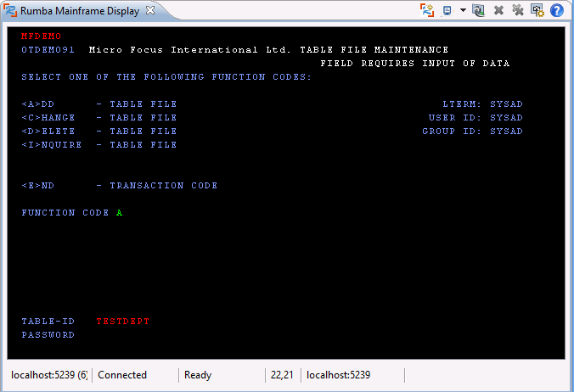The image size is (574, 392).
Task: Click the monitor display icon in toolbar
Action: (447, 10)
